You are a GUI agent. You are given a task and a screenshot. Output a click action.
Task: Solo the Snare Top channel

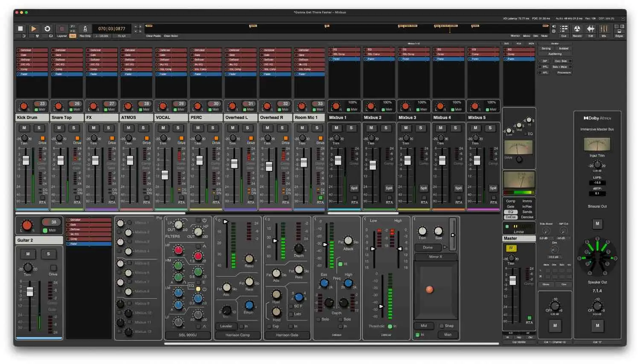coord(74,128)
